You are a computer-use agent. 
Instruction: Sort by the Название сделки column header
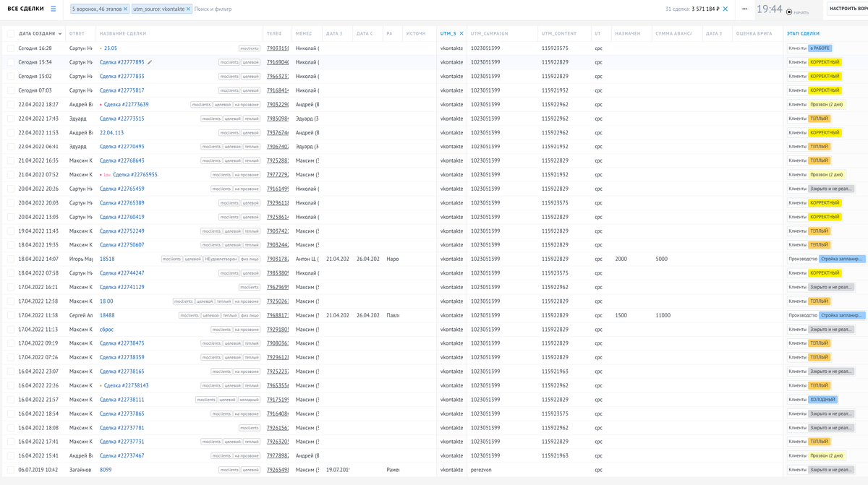point(122,33)
